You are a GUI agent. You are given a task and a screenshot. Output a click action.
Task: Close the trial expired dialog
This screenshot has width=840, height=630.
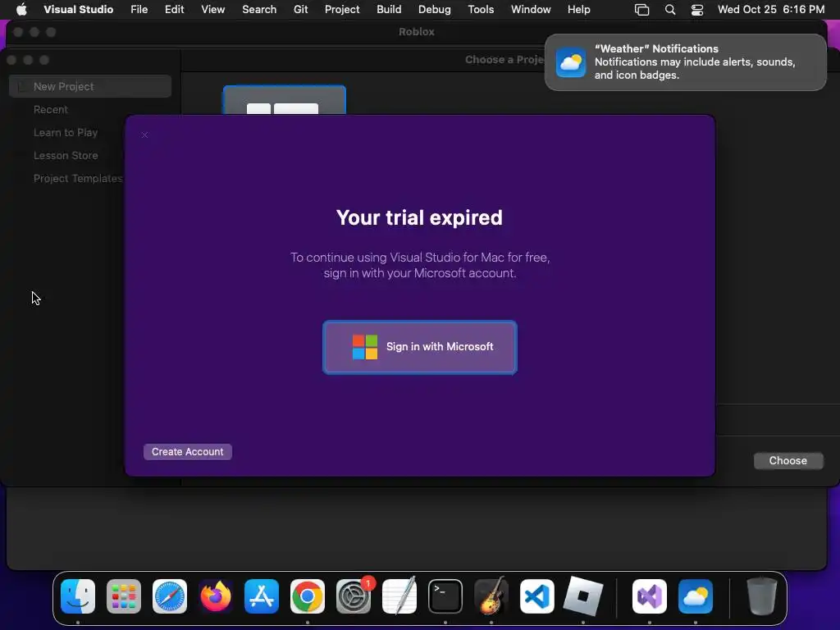pyautogui.click(x=144, y=135)
